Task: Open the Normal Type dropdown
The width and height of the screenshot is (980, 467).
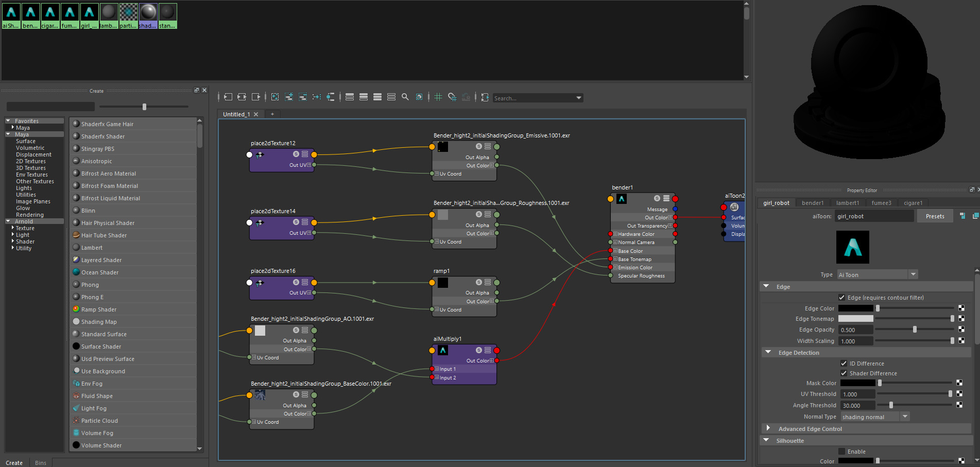Action: [875, 417]
